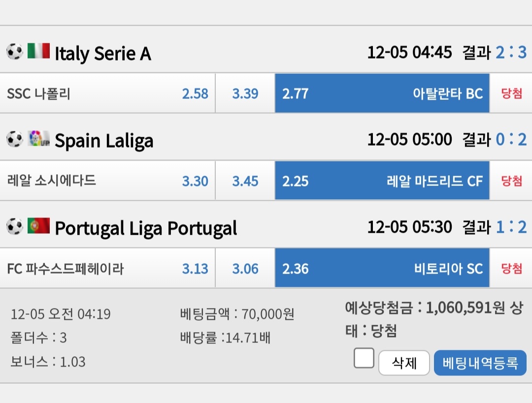This screenshot has height=403, width=532.
Task: Click the Italian flag icon
Action: tap(39, 51)
